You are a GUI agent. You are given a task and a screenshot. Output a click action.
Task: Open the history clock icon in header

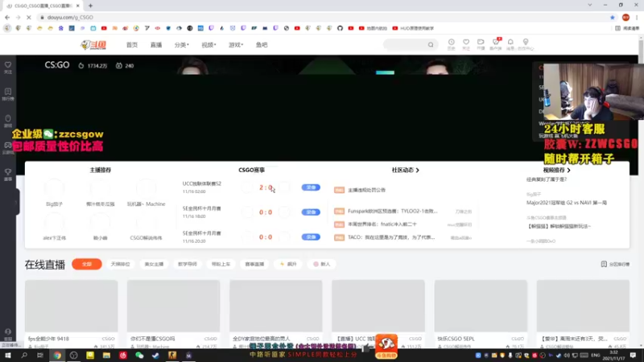451,44
